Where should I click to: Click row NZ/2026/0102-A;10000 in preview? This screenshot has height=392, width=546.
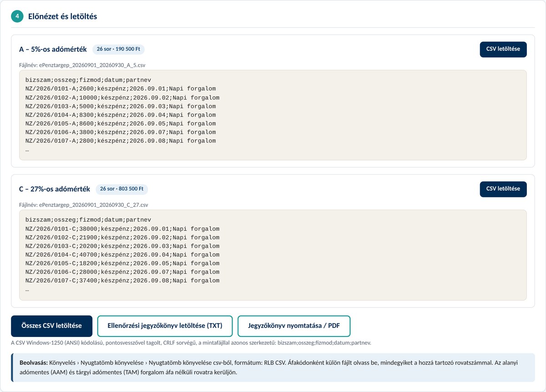[x=122, y=98]
